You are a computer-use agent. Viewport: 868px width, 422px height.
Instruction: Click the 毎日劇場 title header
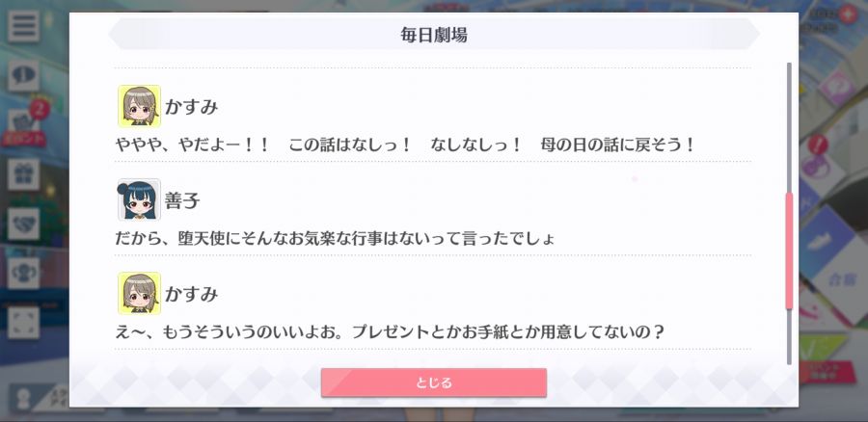(x=433, y=35)
